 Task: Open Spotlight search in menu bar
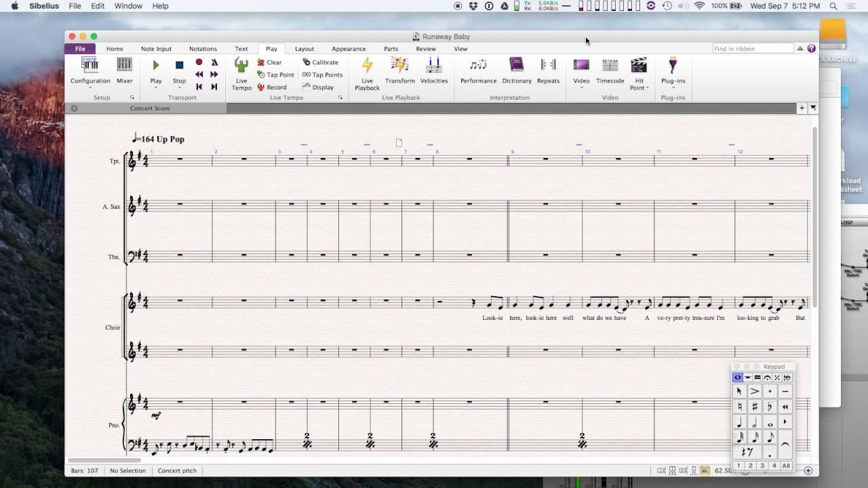833,6
